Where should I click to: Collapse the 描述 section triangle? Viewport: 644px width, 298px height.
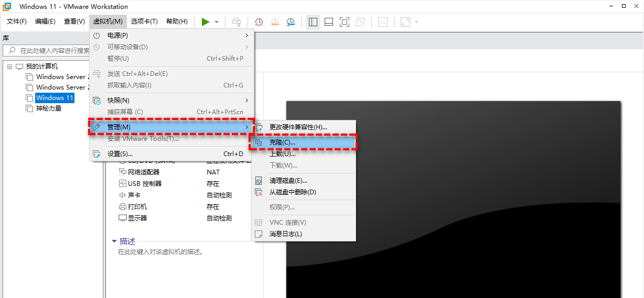click(x=114, y=241)
